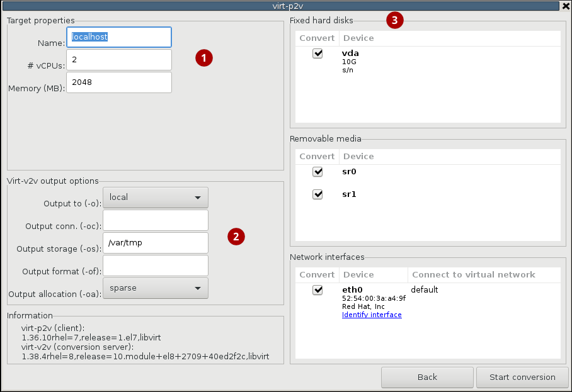Select the /var/tmp output storage path

tap(155, 242)
